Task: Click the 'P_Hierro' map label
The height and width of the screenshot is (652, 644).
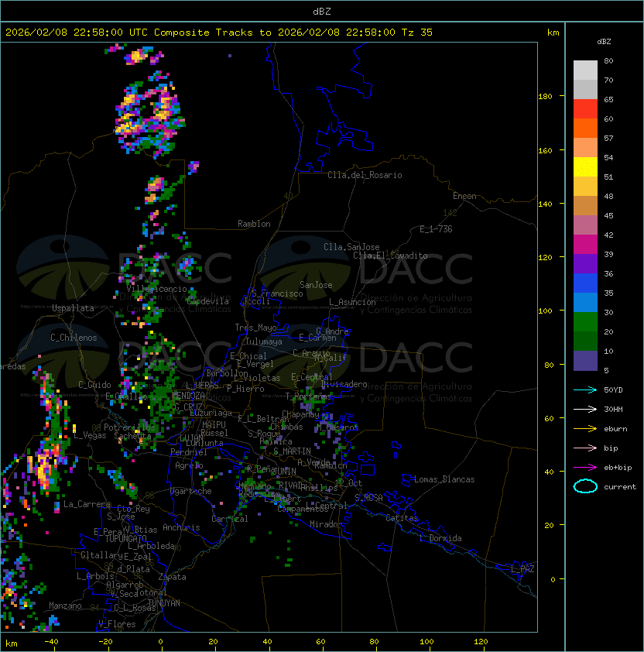Action: [245, 389]
